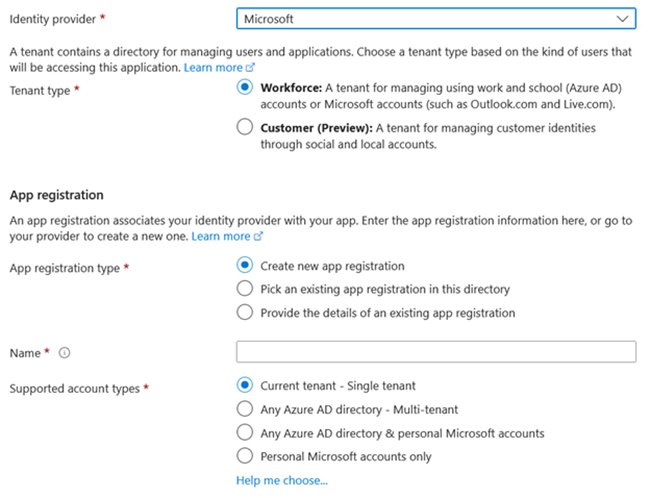
Task: Select Personal Microsoft accounts only option
Action: (x=244, y=456)
